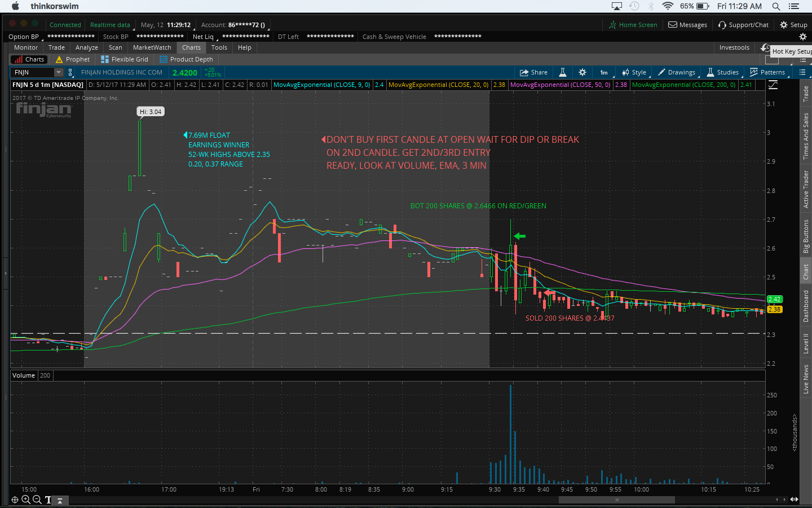Open Messages

688,25
